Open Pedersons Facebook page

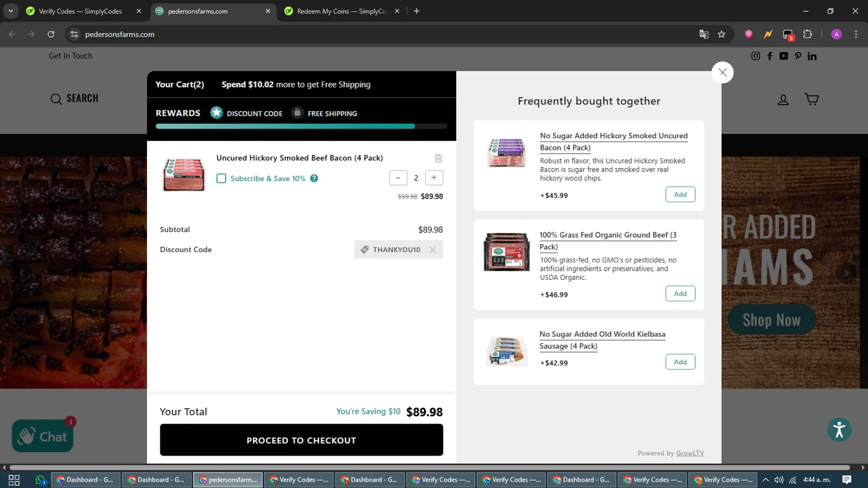click(770, 56)
